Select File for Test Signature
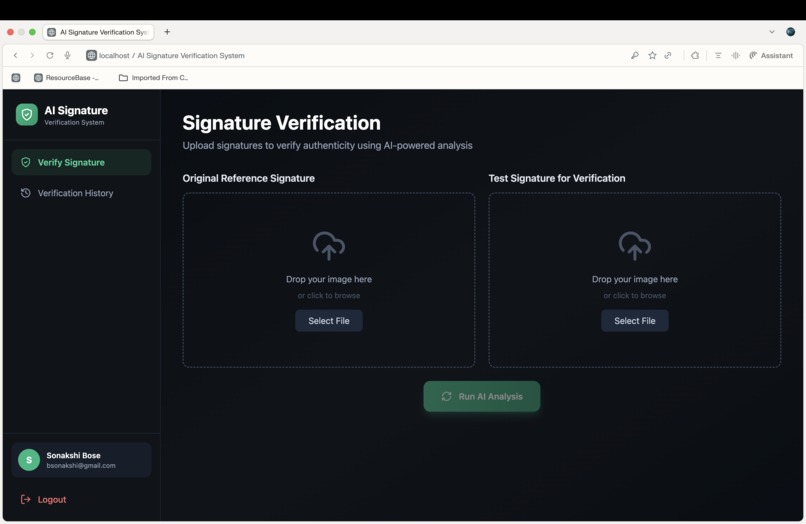The height and width of the screenshot is (524, 806). [x=635, y=321]
